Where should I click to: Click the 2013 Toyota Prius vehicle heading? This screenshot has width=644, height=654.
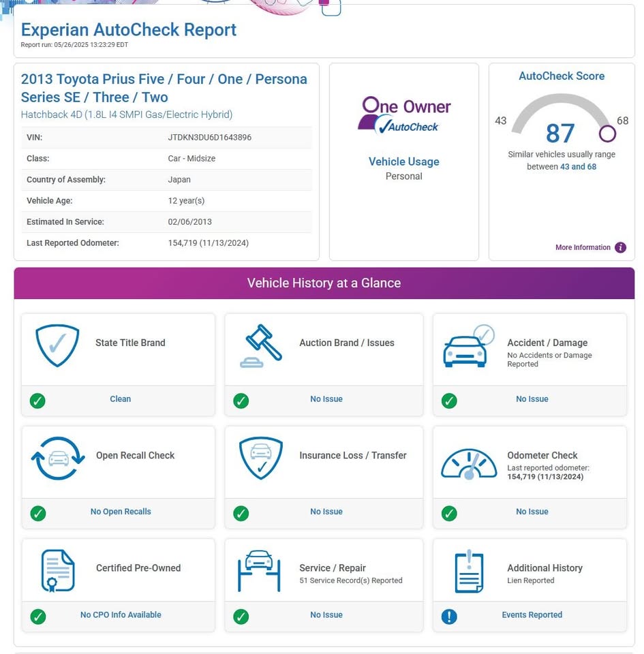click(164, 88)
